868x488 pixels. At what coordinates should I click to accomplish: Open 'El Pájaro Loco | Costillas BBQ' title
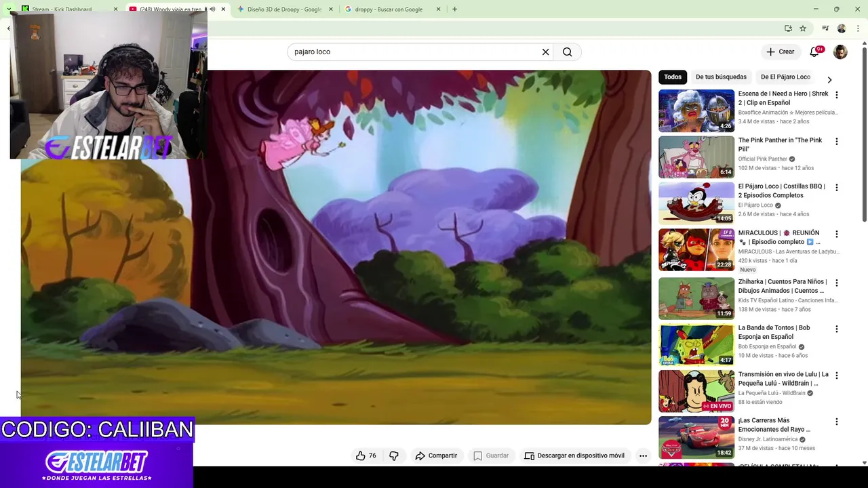782,190
